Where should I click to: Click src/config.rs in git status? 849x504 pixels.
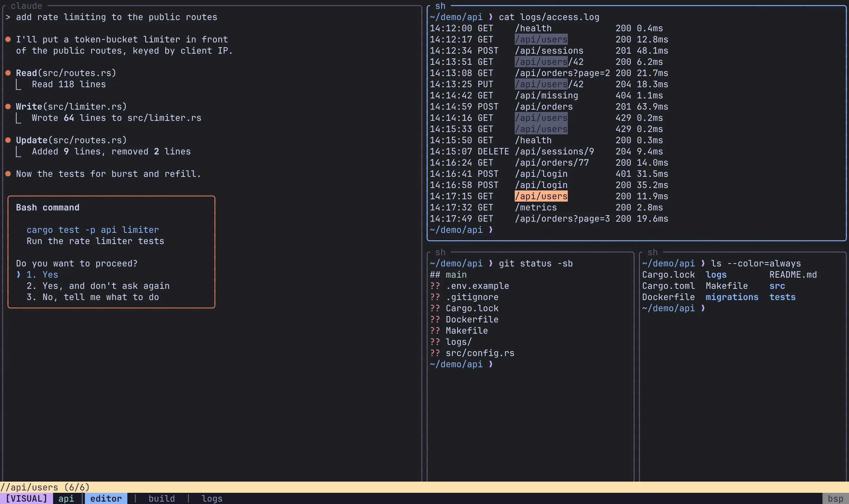click(480, 353)
